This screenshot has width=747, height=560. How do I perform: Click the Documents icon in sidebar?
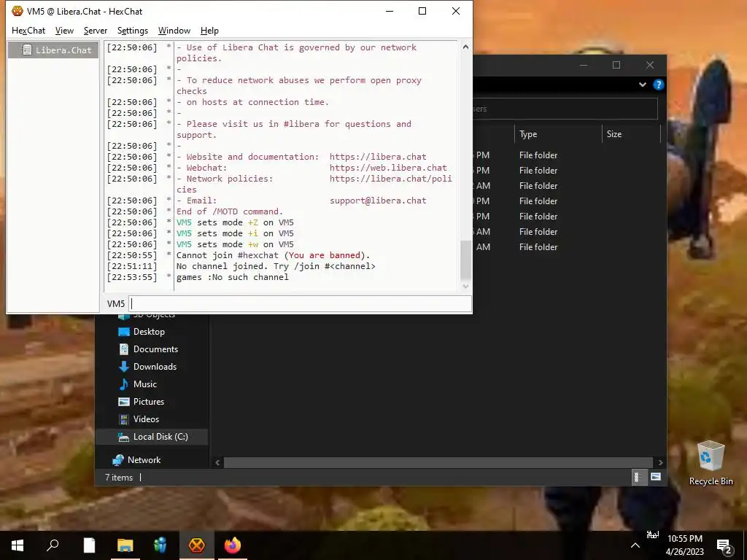pyautogui.click(x=124, y=349)
